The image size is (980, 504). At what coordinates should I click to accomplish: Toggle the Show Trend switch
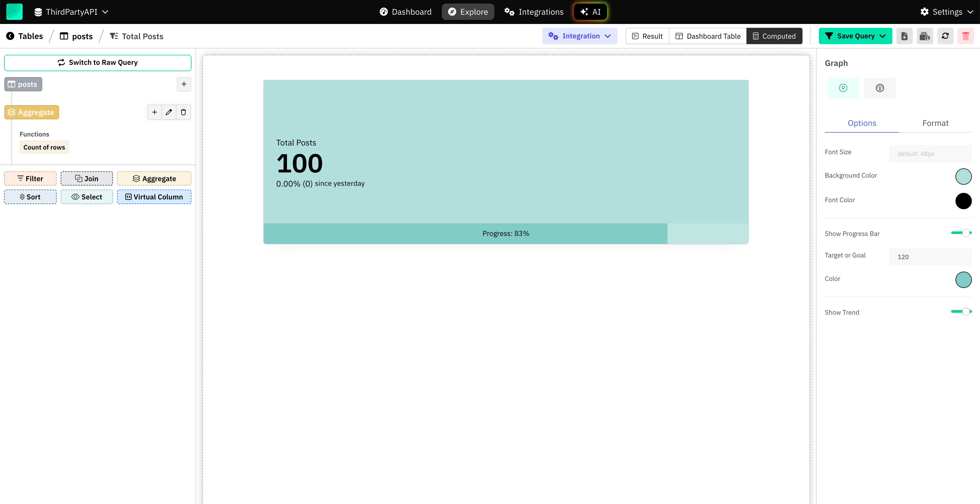(x=961, y=312)
